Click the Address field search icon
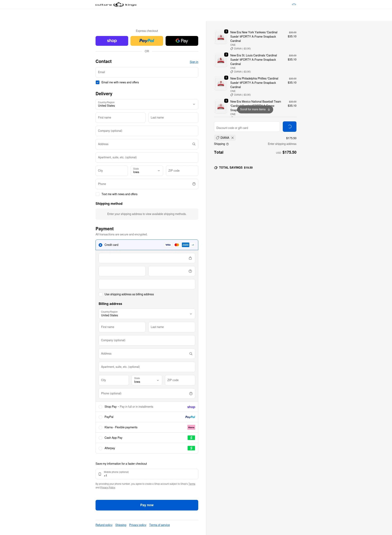 point(194,144)
